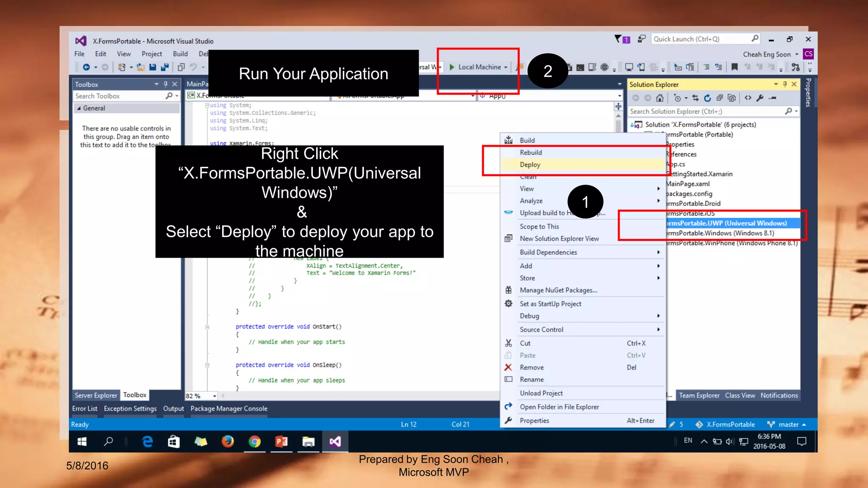Click the Search Toolbox input field
The width and height of the screenshot is (868, 488).
coord(126,96)
